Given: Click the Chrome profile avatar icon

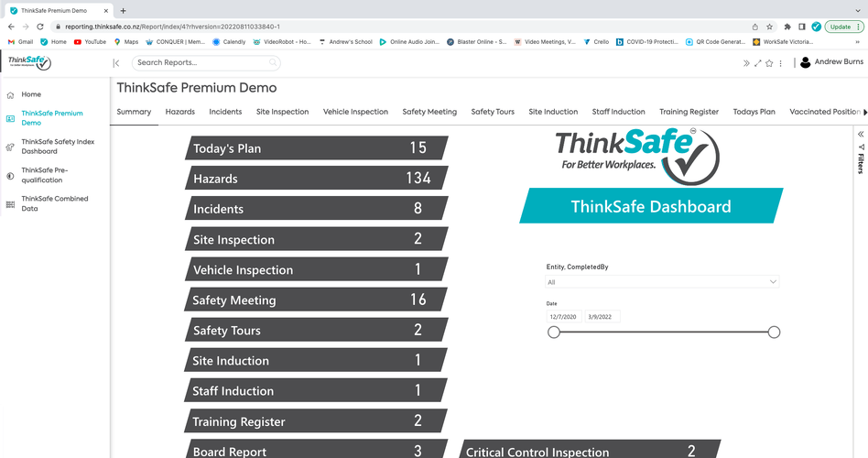Looking at the screenshot, I should click(x=816, y=27).
